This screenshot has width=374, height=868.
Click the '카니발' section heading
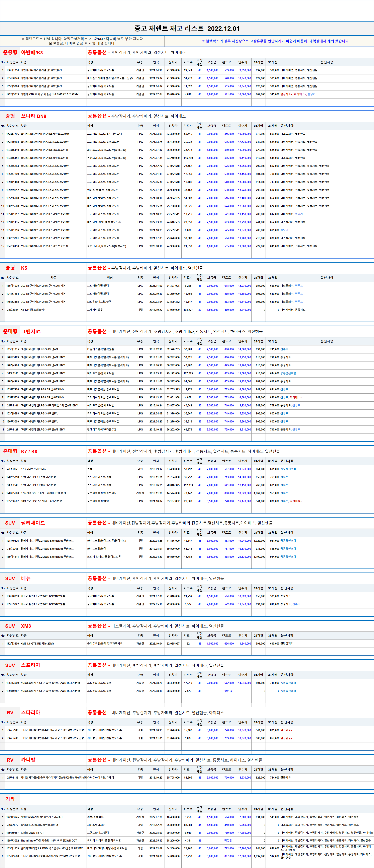pos(28,760)
